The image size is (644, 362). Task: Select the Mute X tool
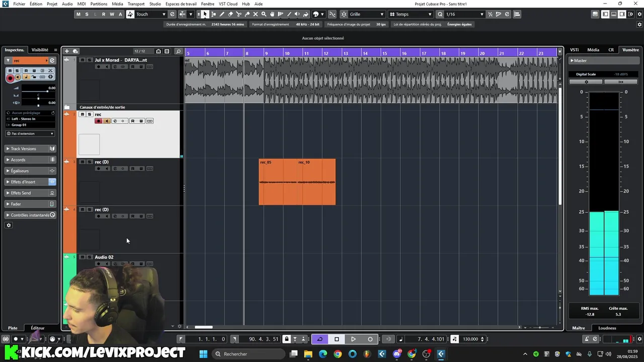click(x=255, y=14)
